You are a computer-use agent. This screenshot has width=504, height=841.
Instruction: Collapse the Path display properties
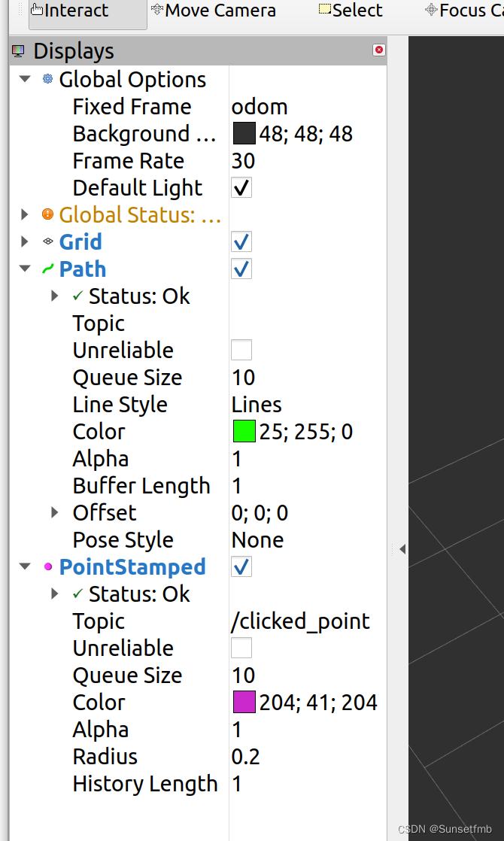[25, 269]
